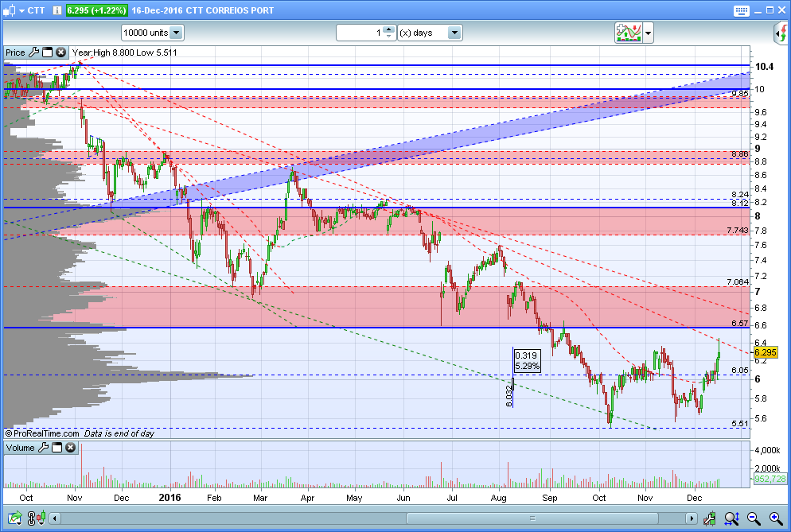Click the 7.743 level label
791x532 pixels.
738,230
